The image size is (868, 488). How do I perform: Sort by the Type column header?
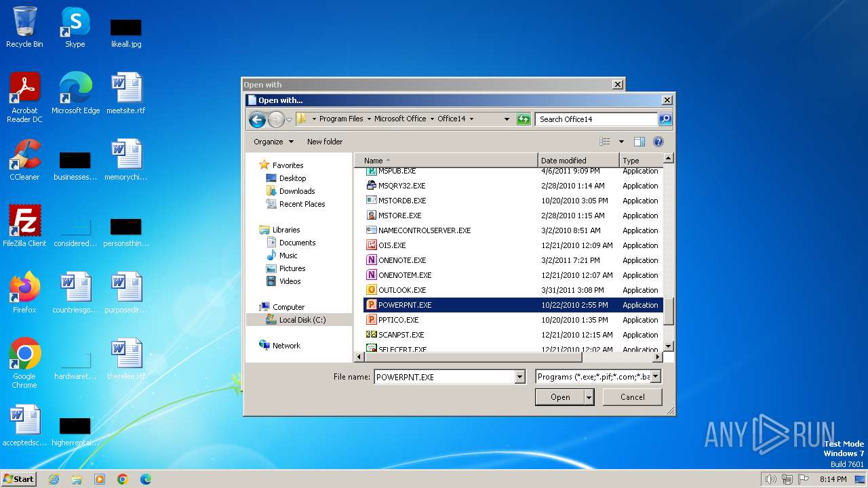[x=641, y=161]
